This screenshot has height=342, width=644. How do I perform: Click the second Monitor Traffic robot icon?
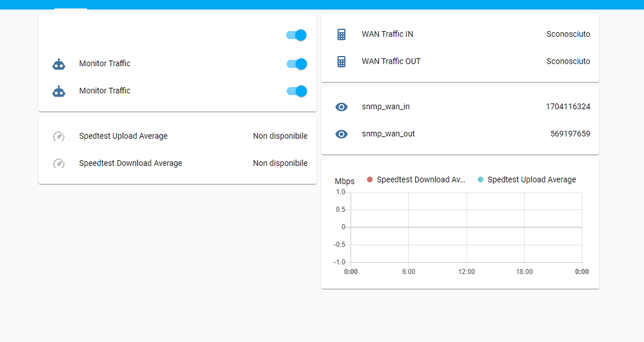tap(58, 91)
